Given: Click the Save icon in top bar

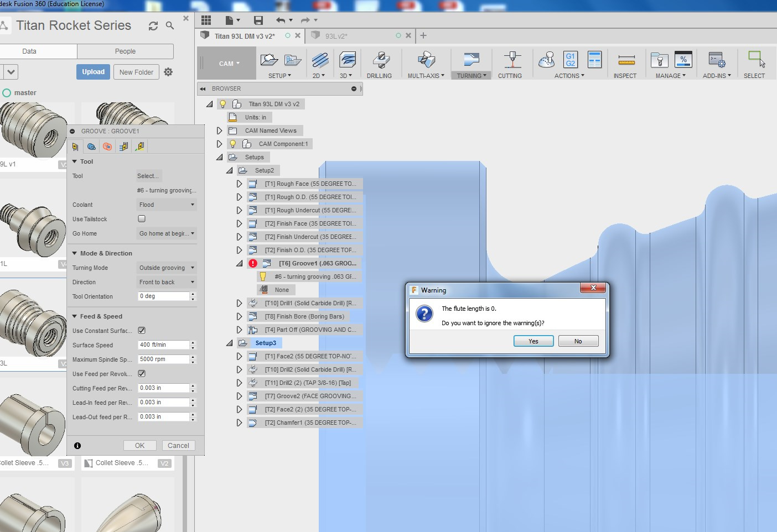Looking at the screenshot, I should pos(258,20).
